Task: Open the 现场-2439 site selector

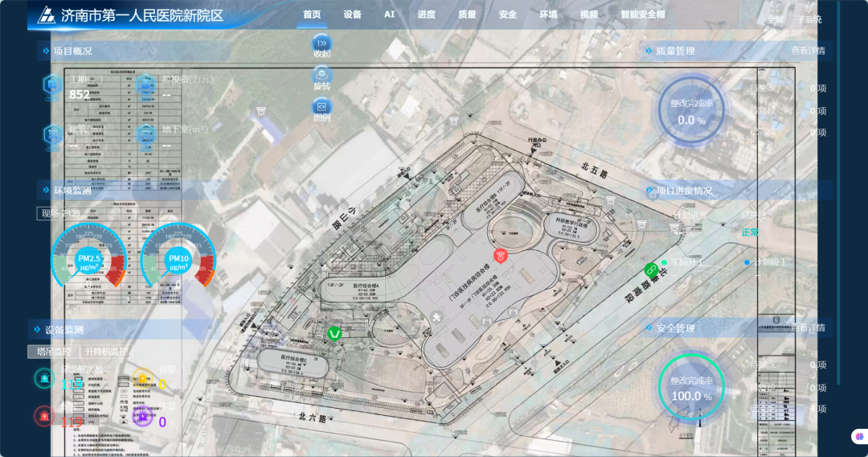Action: click(x=61, y=213)
